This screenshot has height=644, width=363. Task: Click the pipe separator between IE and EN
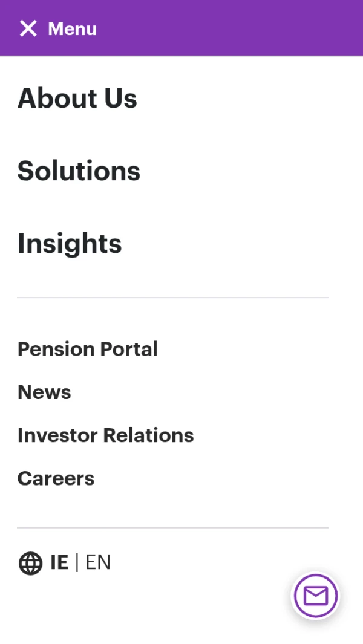pyautogui.click(x=77, y=562)
